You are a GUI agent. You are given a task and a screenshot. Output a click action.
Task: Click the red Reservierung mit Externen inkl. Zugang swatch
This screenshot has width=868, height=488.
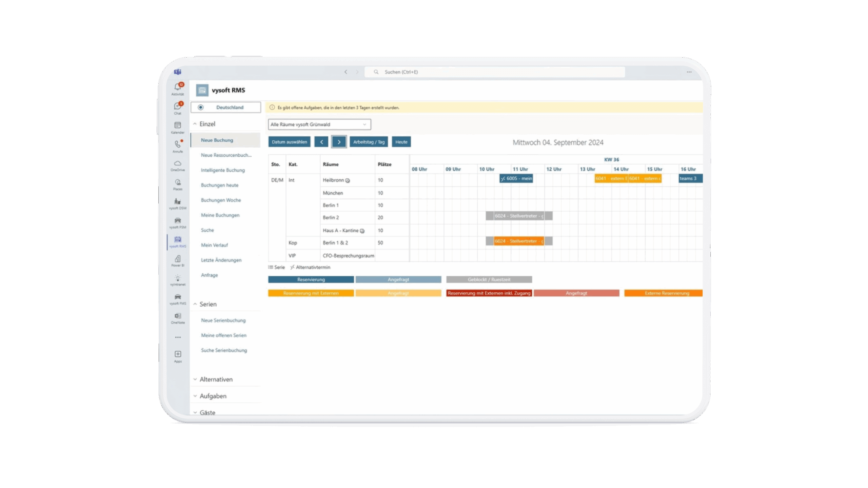coord(489,293)
